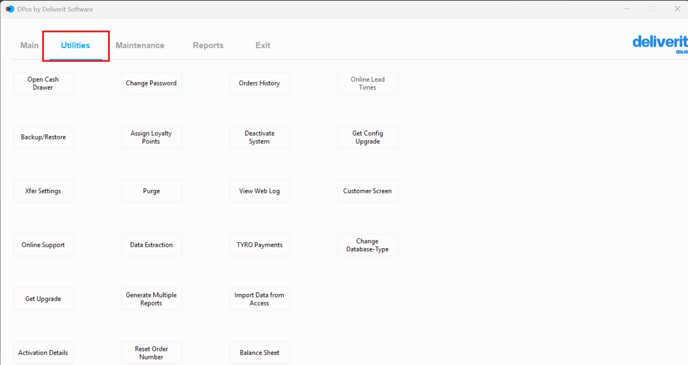Image resolution: width=688 pixels, height=365 pixels.
Task: View Orders History
Action: (260, 83)
